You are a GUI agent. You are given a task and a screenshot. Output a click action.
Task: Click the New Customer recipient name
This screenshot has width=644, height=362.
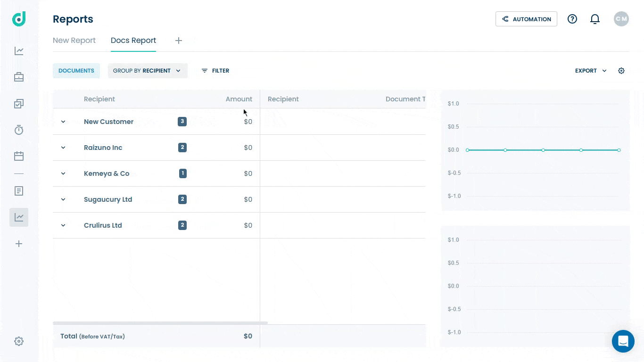click(108, 122)
